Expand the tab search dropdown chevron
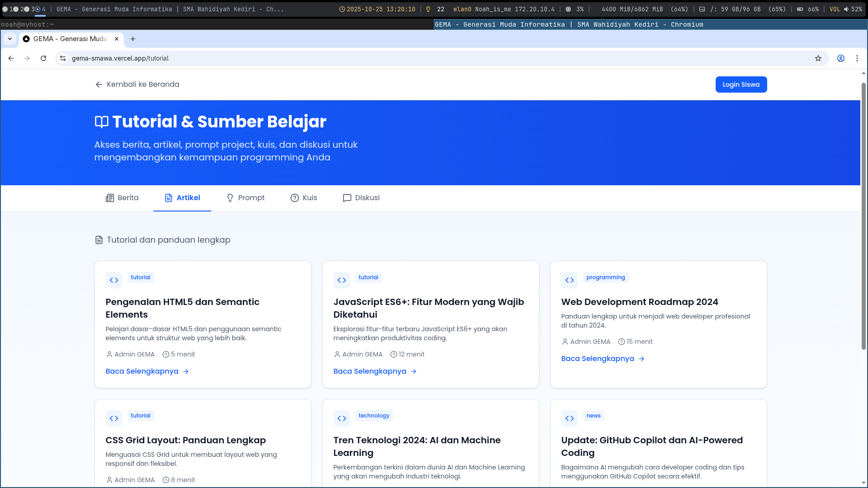The image size is (868, 488). coord(10,39)
